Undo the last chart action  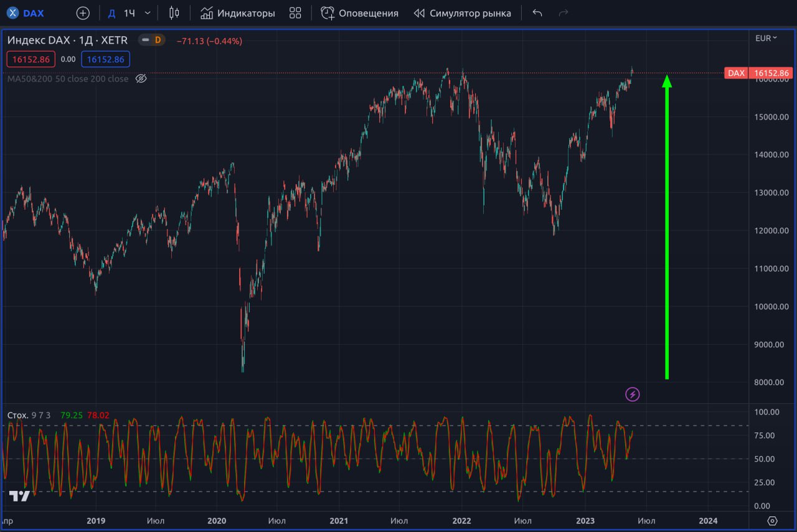[x=537, y=13]
